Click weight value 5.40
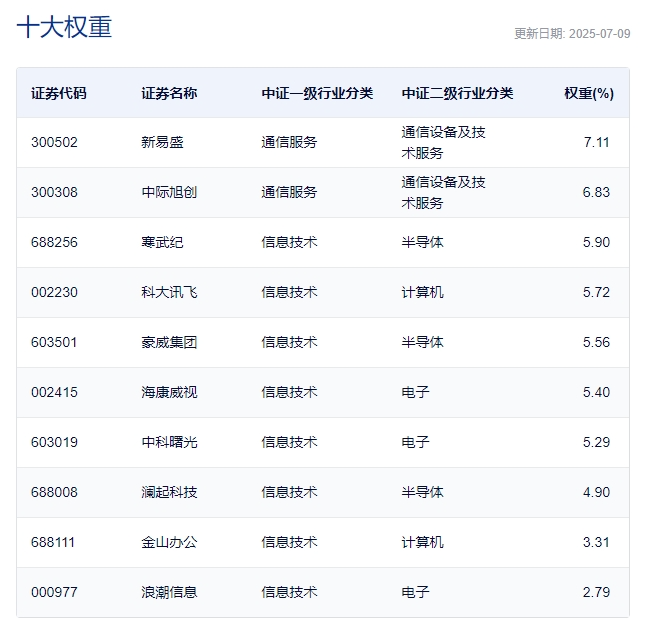 pyautogui.click(x=596, y=392)
